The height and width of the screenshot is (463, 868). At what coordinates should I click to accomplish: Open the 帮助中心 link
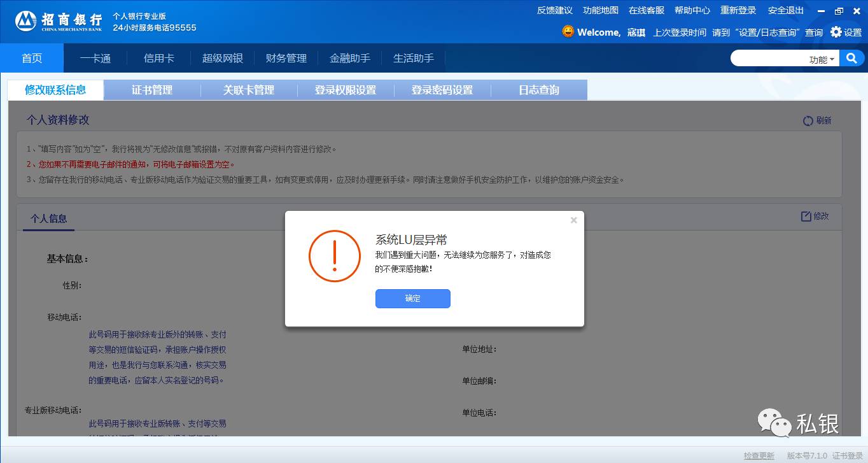[692, 10]
